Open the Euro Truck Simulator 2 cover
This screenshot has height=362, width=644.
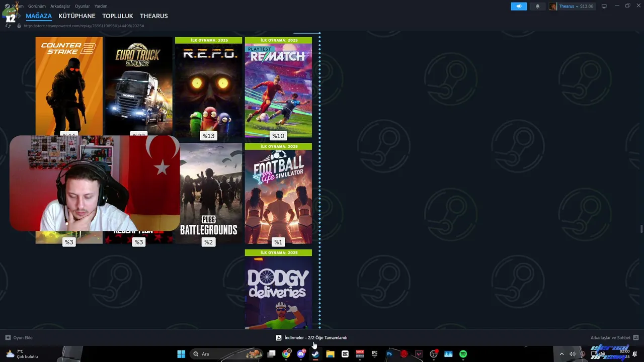pyautogui.click(x=138, y=85)
